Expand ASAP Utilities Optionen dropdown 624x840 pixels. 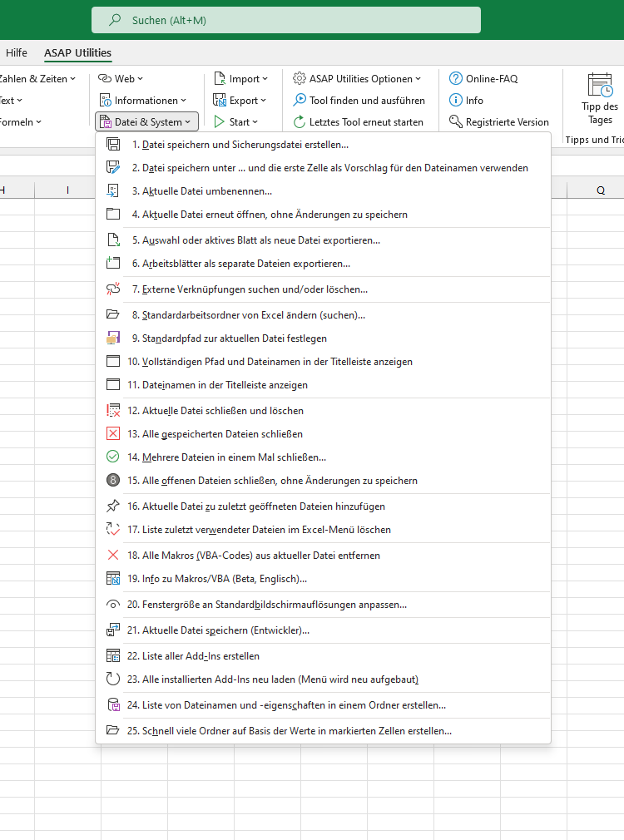click(357, 79)
